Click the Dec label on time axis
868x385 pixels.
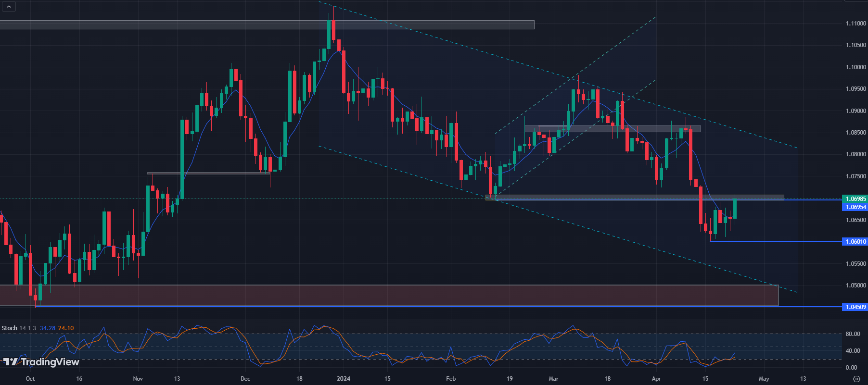pyautogui.click(x=245, y=379)
